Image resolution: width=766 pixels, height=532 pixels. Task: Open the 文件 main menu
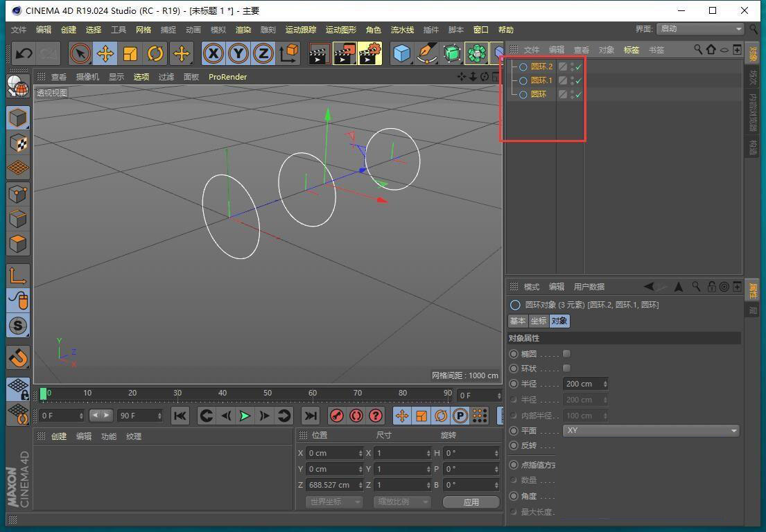[19, 30]
